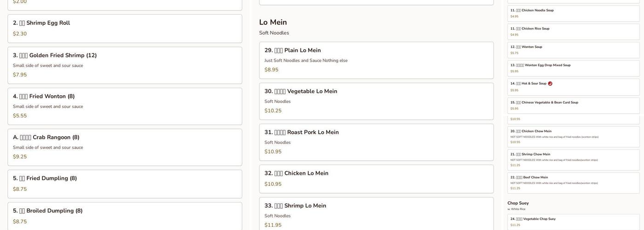Click the spicy pepper icon beside Hot & Sour Soup
This screenshot has width=644, height=230.
point(550,84)
